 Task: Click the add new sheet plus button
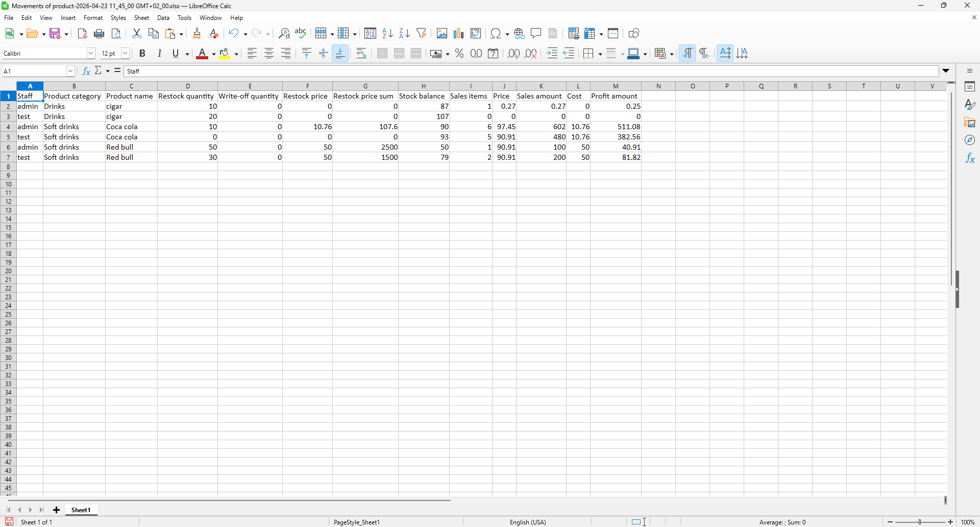57,510
